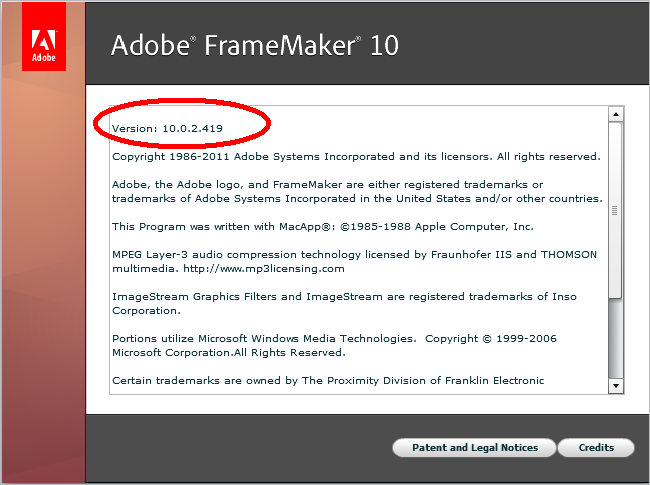Image resolution: width=650 pixels, height=485 pixels.
Task: Click the MPEG Layer-3 audio compression line
Action: coord(354,255)
